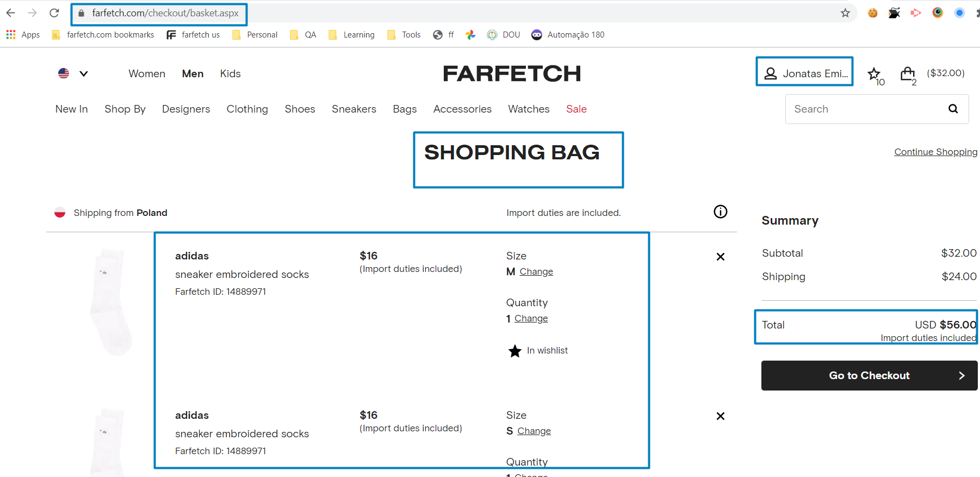
Task: Remove the size M socks from bag
Action: [x=721, y=257]
